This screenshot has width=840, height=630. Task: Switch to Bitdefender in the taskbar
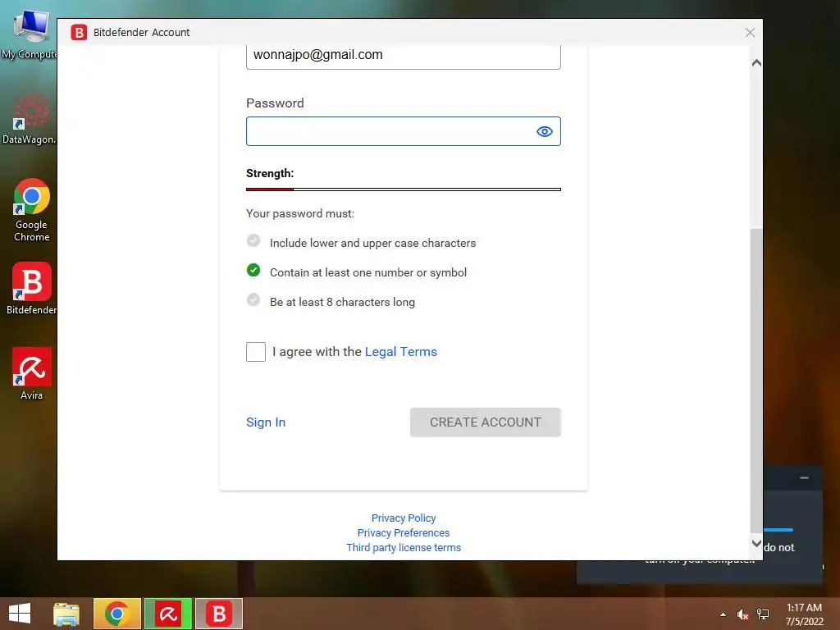click(x=219, y=614)
